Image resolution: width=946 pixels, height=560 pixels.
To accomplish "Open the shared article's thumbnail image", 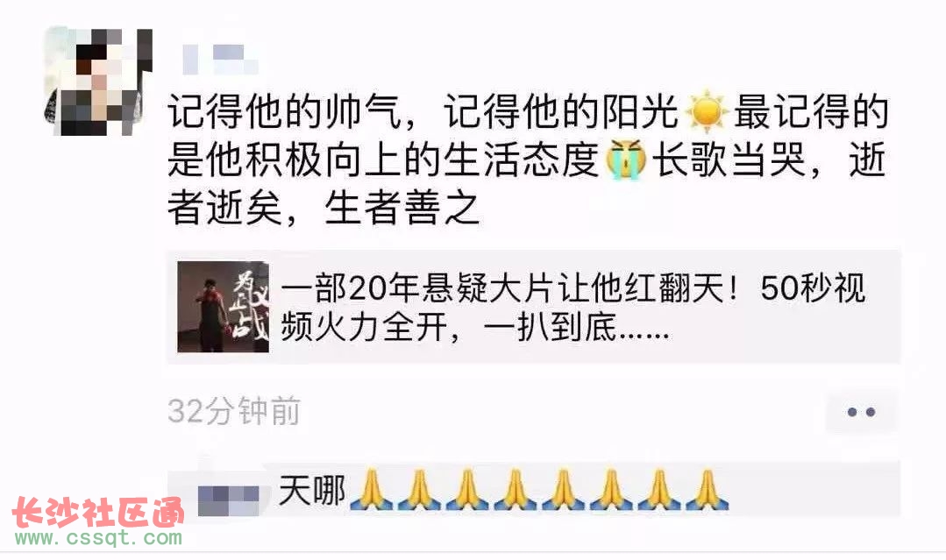I will (224, 307).
